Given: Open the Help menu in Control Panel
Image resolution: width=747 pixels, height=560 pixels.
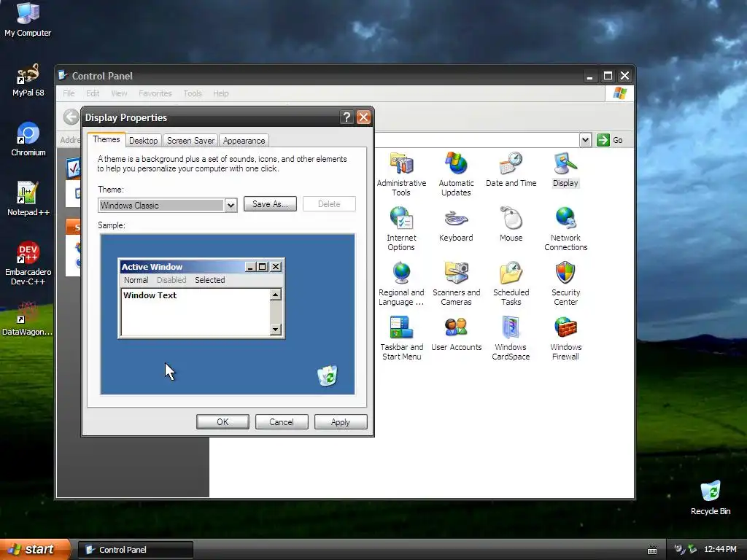Looking at the screenshot, I should click(220, 93).
